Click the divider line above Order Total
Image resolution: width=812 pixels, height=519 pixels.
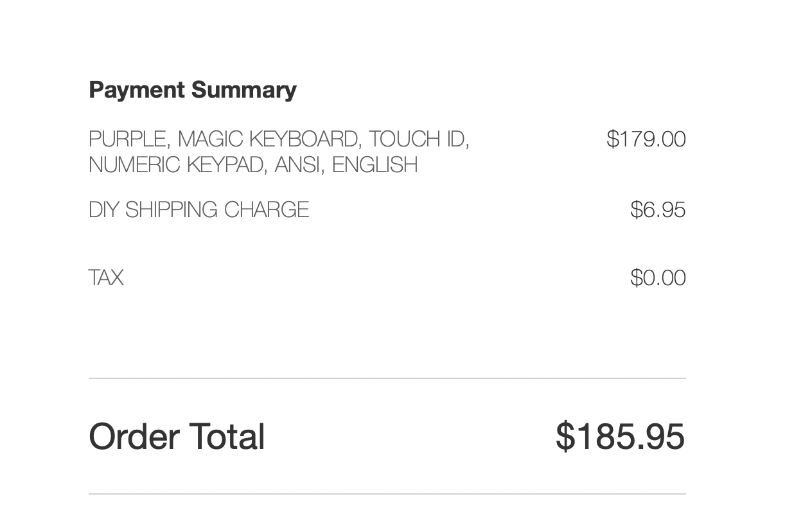click(x=387, y=378)
